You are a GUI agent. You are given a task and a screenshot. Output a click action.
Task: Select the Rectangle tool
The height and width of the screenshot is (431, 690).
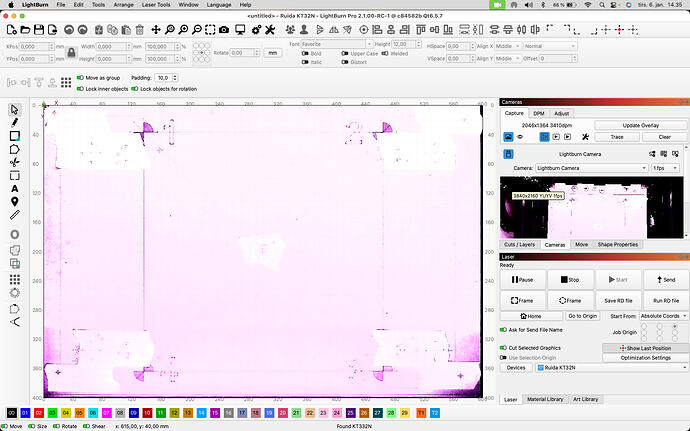click(15, 136)
